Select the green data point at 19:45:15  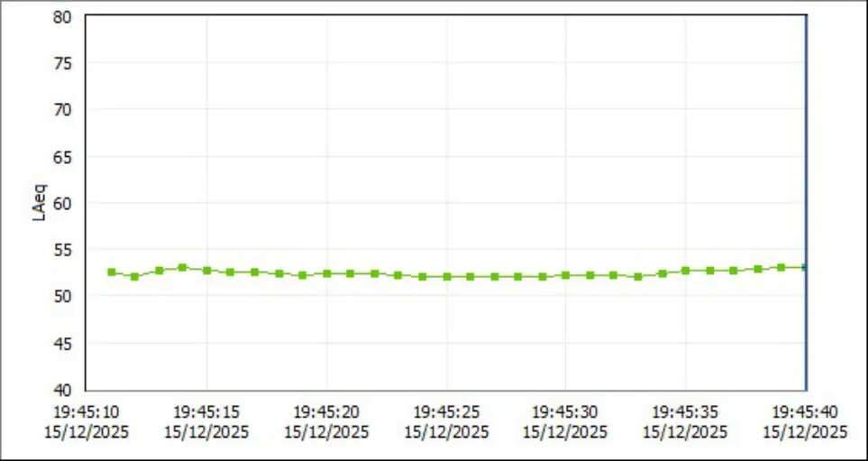tap(206, 271)
